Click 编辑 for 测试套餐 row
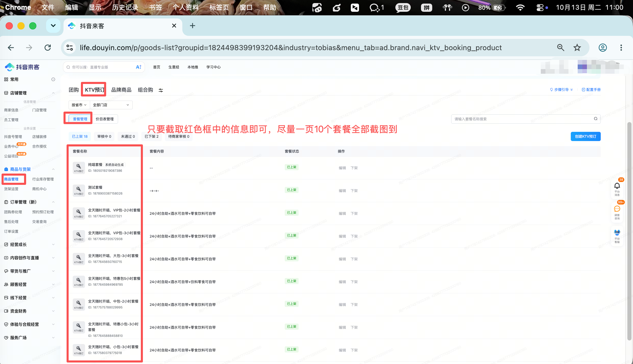Screen dimensions: 633x364 pyautogui.click(x=342, y=191)
